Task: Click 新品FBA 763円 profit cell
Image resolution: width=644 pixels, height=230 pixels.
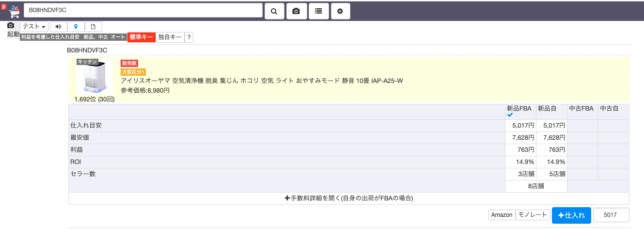Action: click(x=520, y=150)
